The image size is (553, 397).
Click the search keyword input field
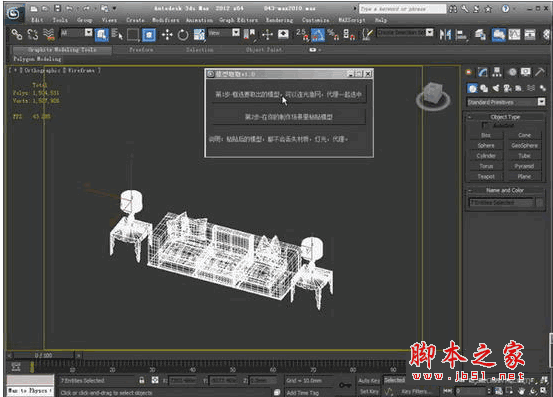click(x=402, y=9)
